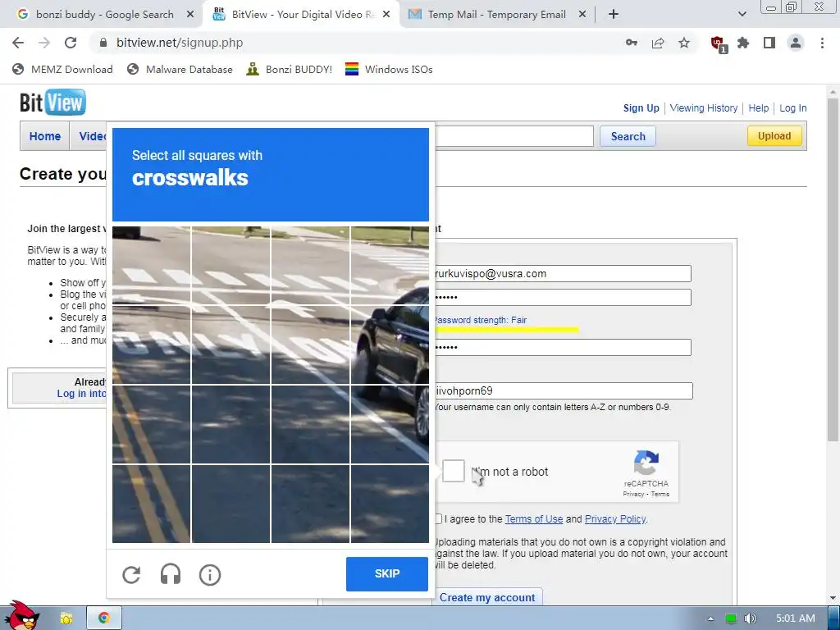Bookmark this page with star
This screenshot has height=630, width=840.
(684, 43)
